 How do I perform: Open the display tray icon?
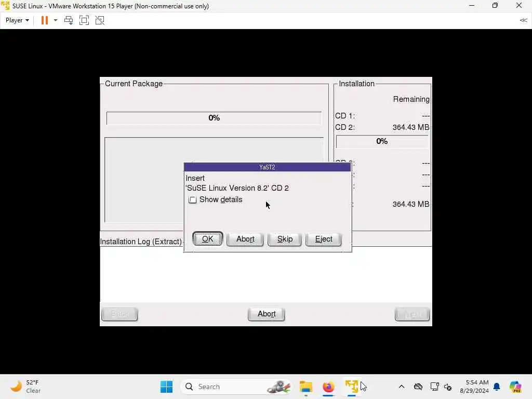(434, 387)
